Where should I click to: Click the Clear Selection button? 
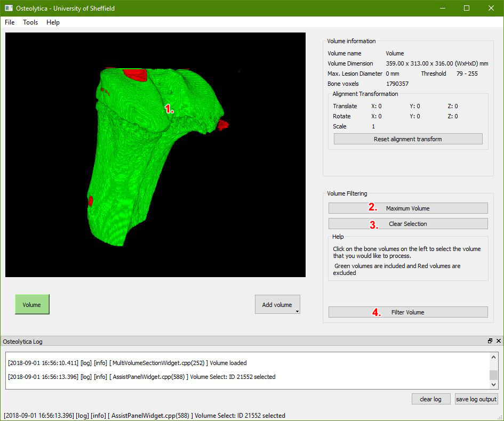(408, 223)
